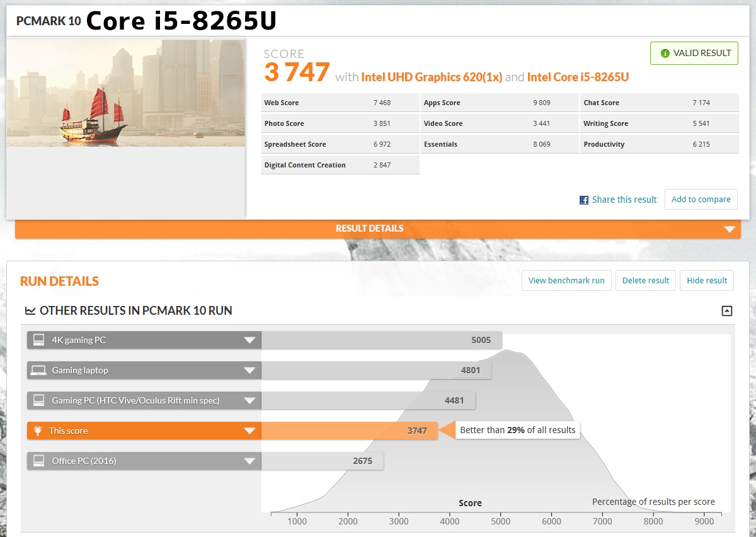Viewport: 756px width, 537px height.
Task: Expand the Gaming PC HTC Vive dropdown arrow
Action: click(x=251, y=400)
